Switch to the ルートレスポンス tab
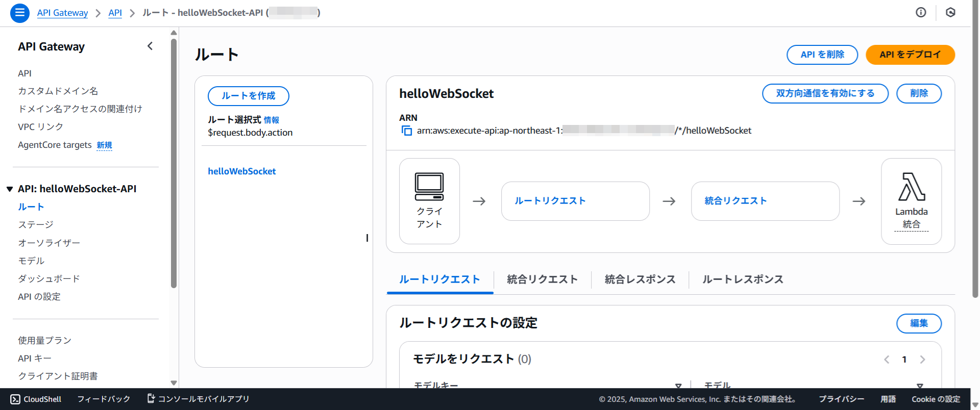Screen dimensions: 980x410 (x=742, y=279)
